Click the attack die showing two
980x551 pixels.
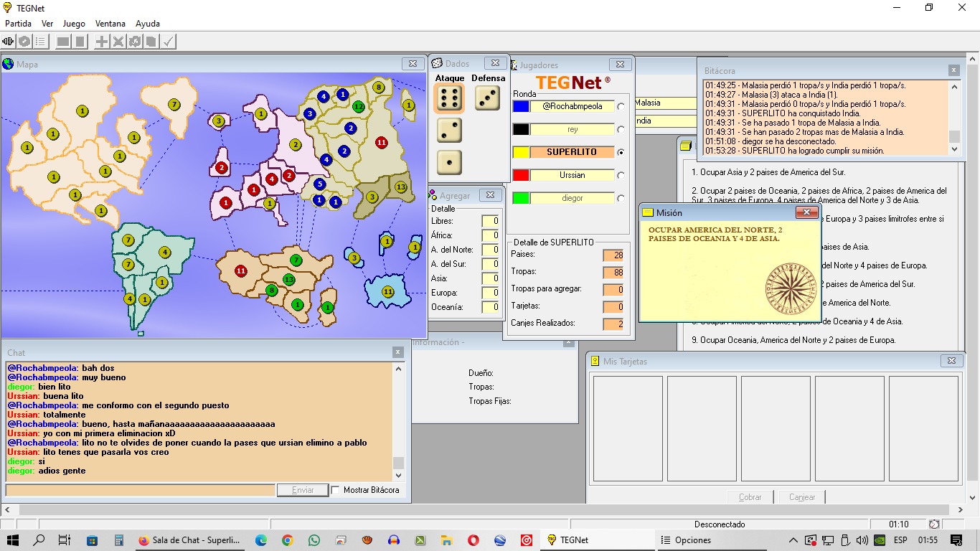[449, 131]
